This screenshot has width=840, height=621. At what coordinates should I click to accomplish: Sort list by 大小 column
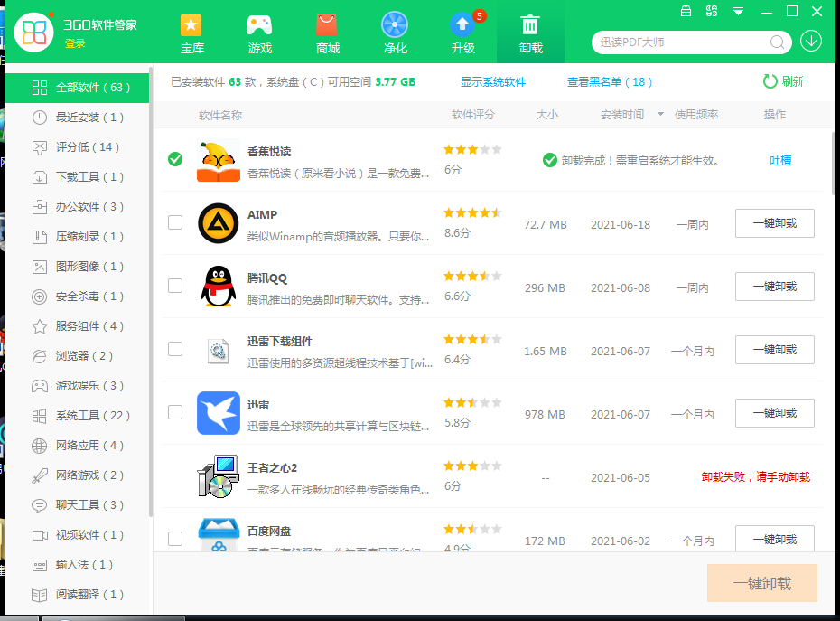click(547, 115)
